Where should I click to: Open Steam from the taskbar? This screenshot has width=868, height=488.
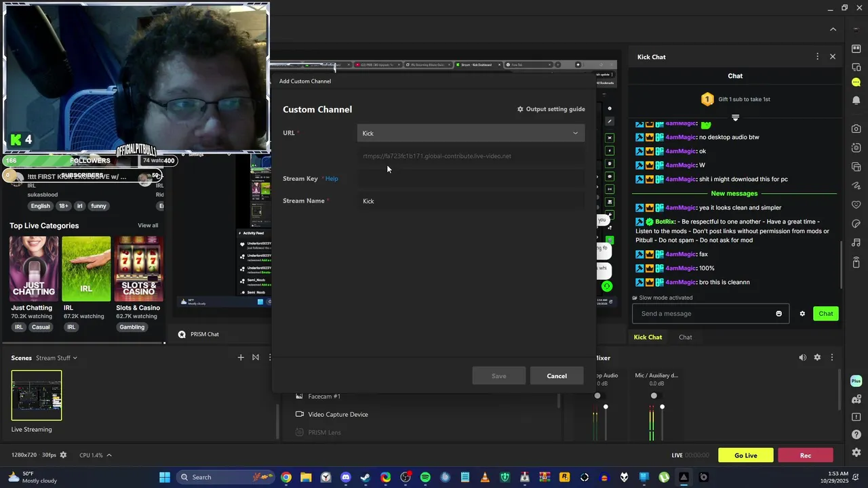(x=366, y=477)
